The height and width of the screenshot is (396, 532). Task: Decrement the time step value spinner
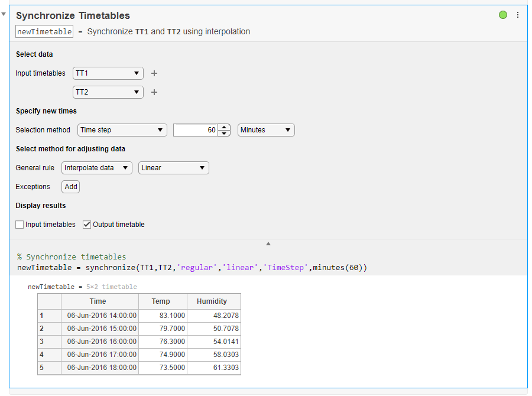click(x=224, y=133)
